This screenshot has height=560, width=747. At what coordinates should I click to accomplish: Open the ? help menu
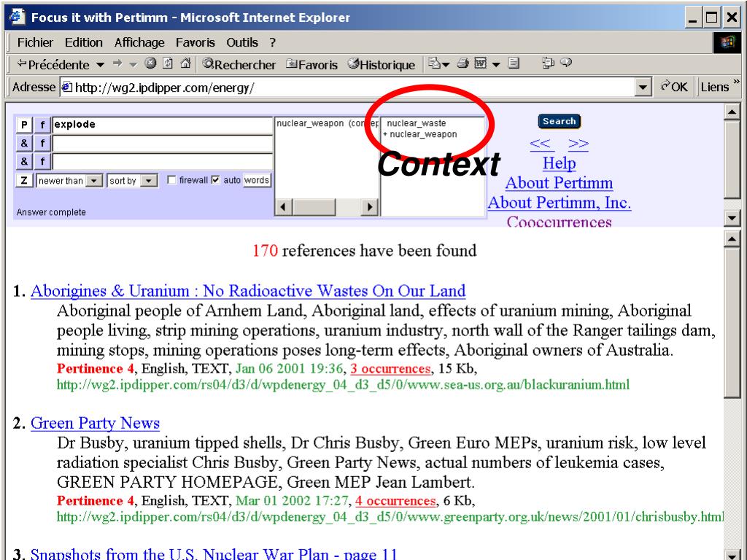(273, 42)
